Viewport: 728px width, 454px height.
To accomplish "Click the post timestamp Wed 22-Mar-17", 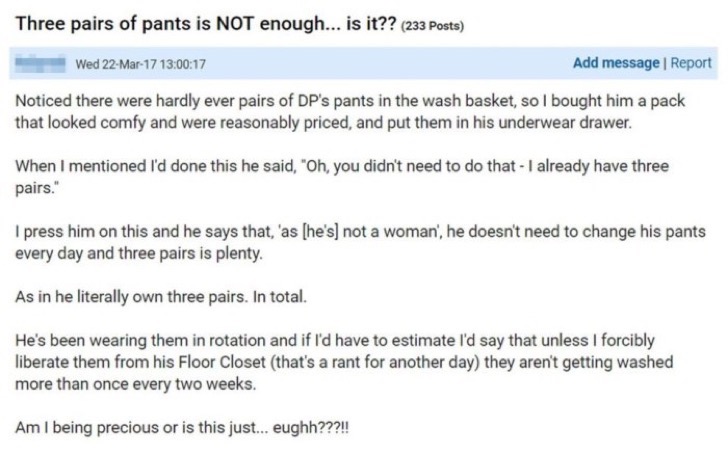I will (141, 65).
